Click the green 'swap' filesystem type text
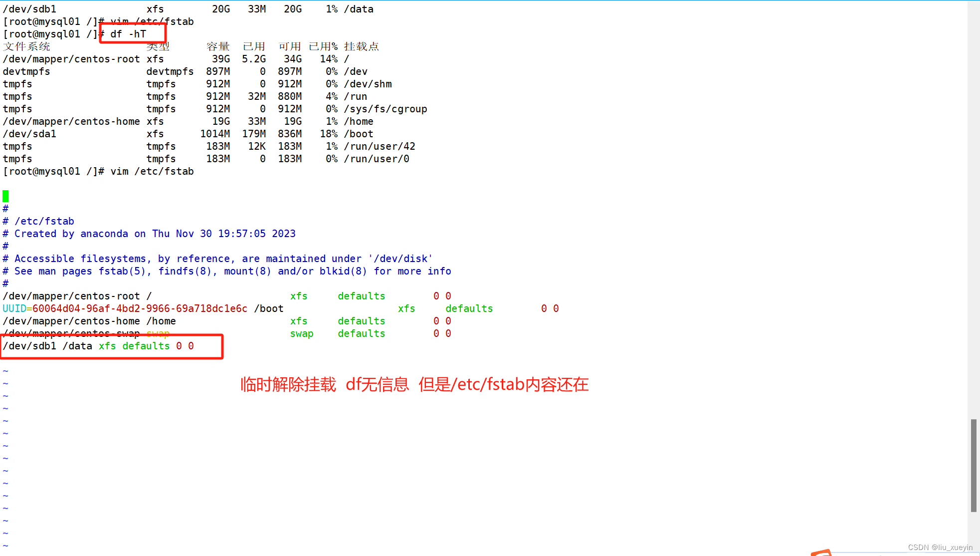 (x=302, y=333)
